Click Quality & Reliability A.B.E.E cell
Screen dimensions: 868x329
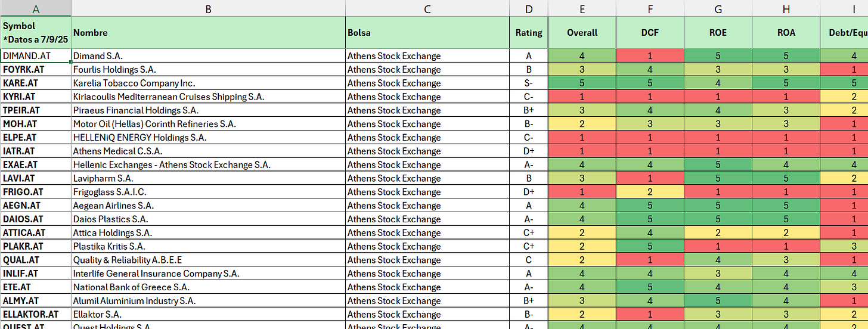point(208,260)
